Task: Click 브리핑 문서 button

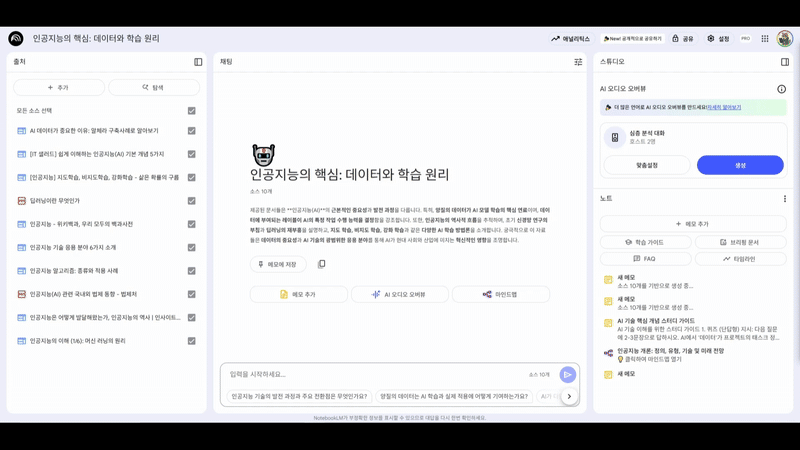Action: [x=740, y=242]
